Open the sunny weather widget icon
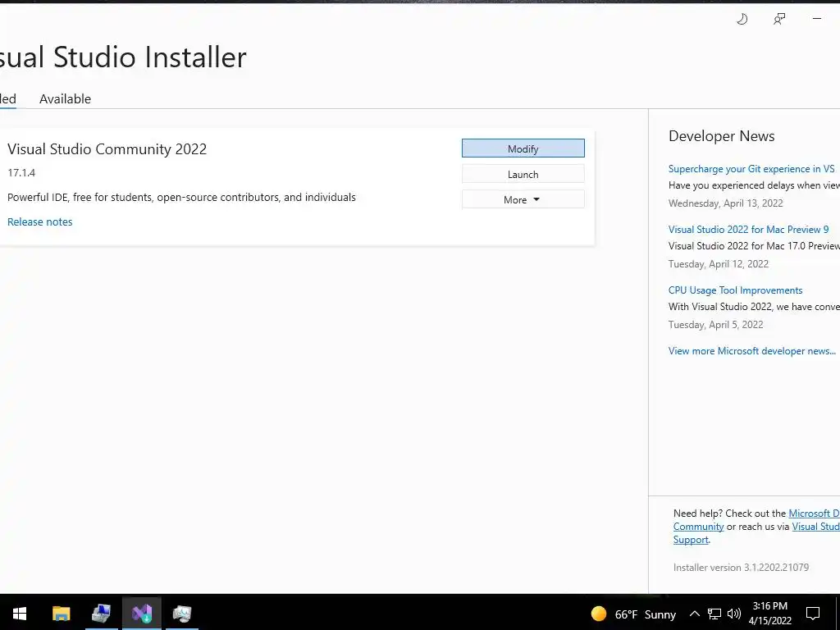 pos(599,614)
